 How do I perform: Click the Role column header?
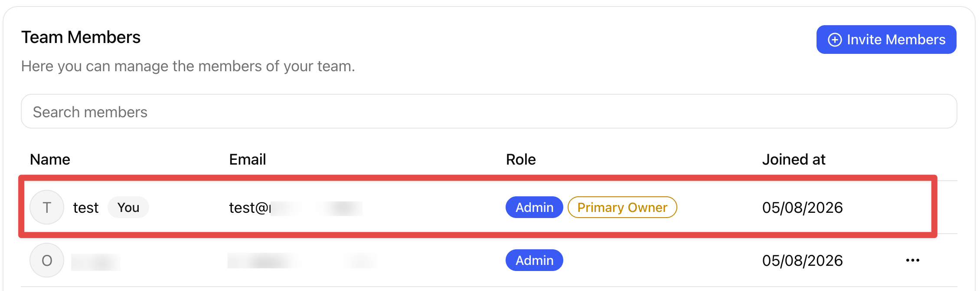pos(521,159)
